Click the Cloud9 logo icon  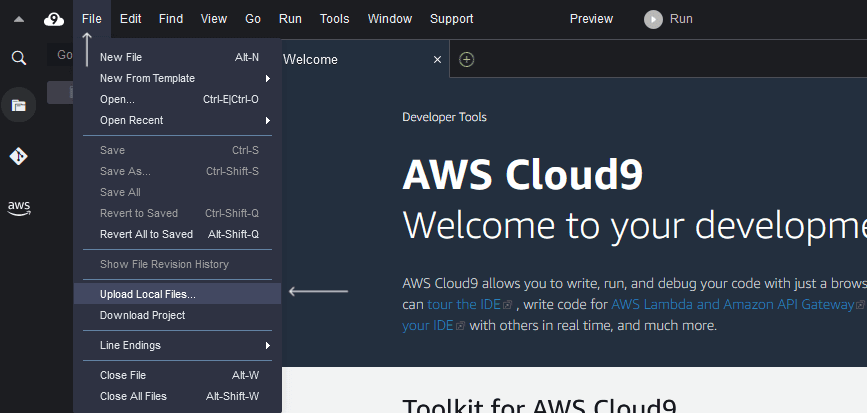pos(54,19)
